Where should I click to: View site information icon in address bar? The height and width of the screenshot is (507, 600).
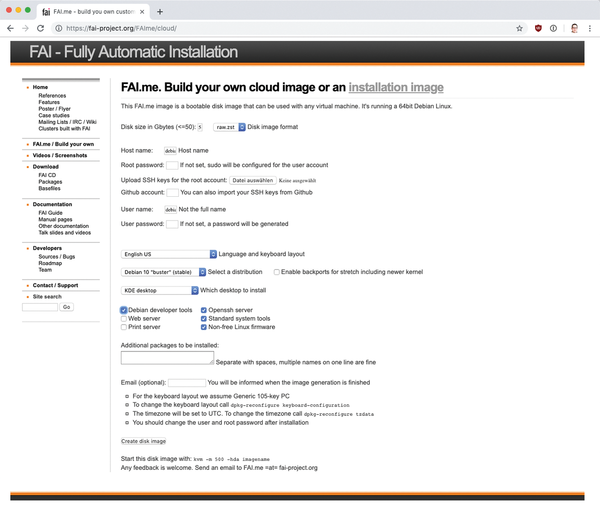pyautogui.click(x=59, y=28)
